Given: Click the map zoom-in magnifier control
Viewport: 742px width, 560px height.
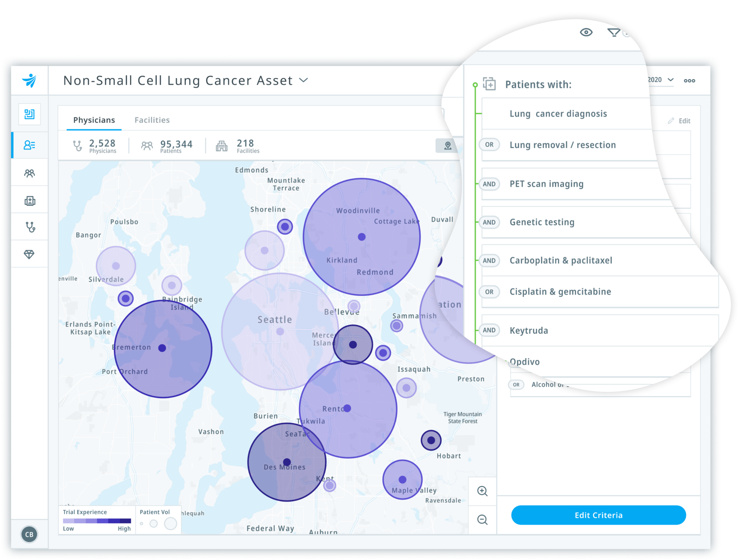Looking at the screenshot, I should pos(482,492).
